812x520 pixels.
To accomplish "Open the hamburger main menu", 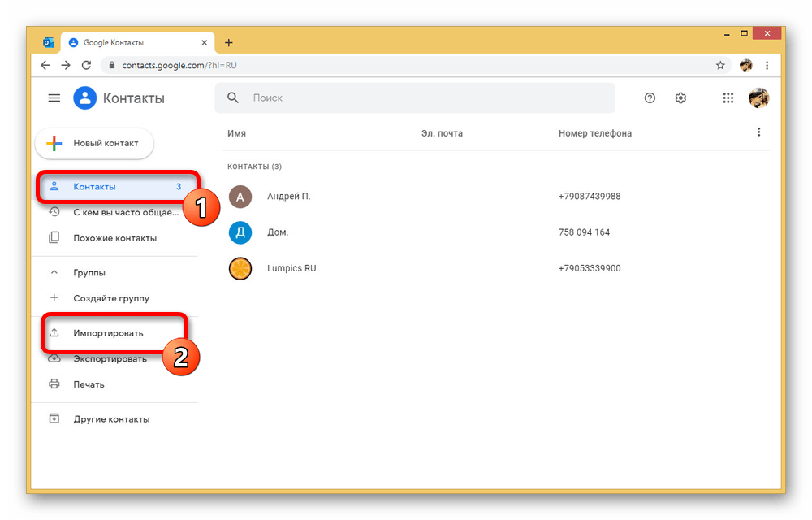I will coord(54,97).
